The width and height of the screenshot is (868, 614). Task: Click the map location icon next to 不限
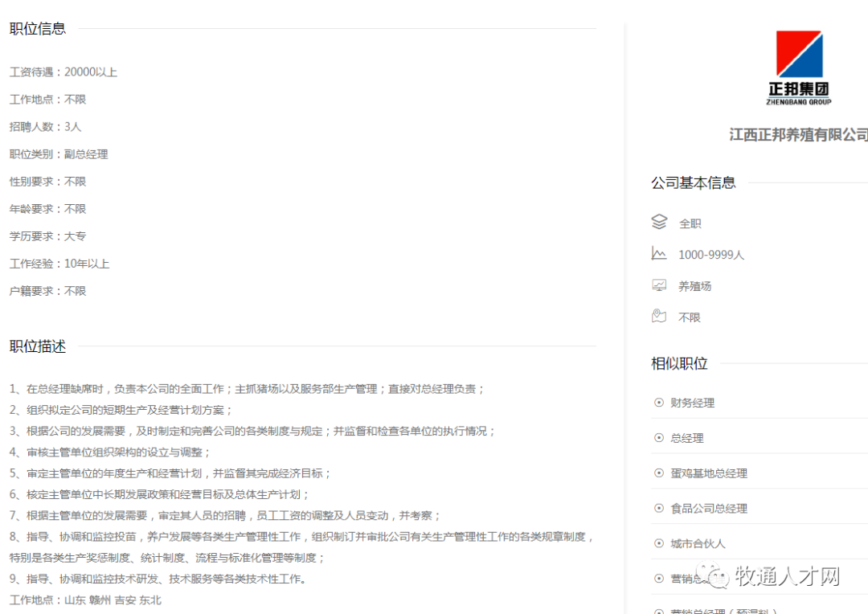click(x=659, y=316)
